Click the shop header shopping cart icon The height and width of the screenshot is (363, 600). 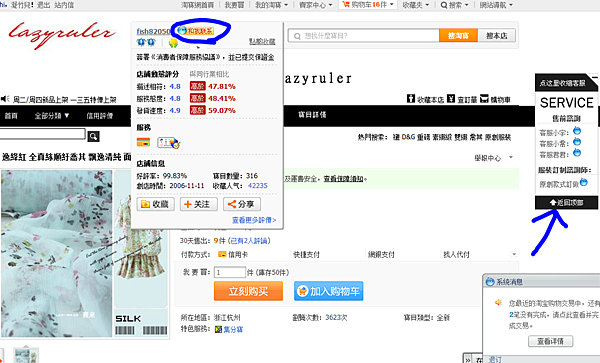click(x=484, y=99)
